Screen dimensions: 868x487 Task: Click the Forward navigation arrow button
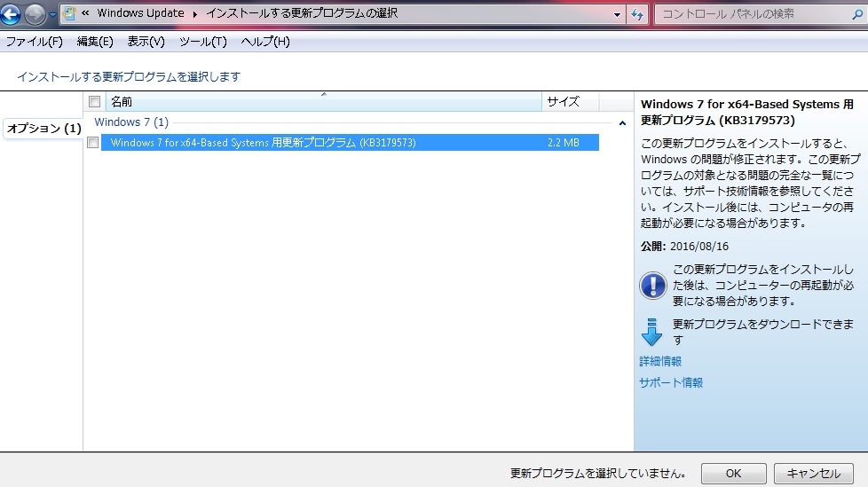tap(35, 14)
